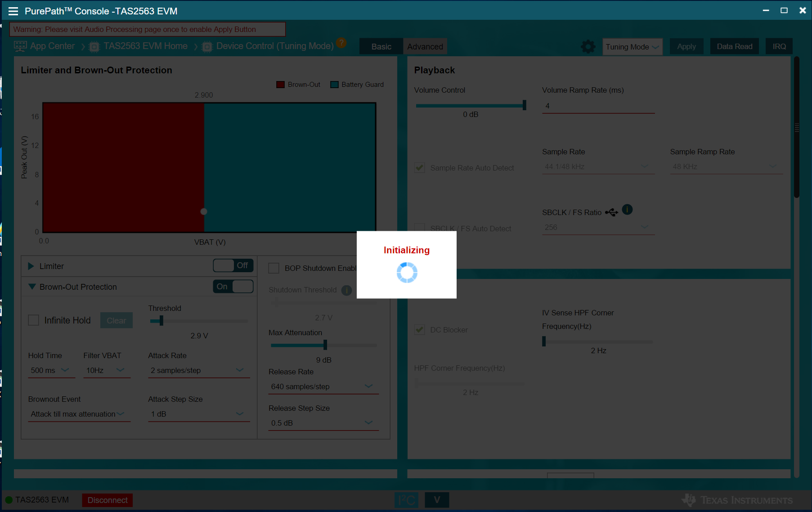Open the hamburger menu icon

point(13,11)
